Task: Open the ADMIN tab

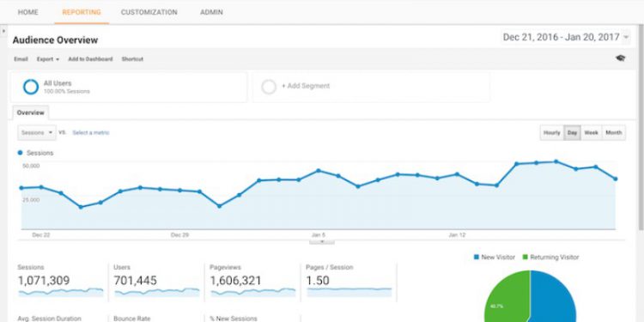Action: (211, 12)
